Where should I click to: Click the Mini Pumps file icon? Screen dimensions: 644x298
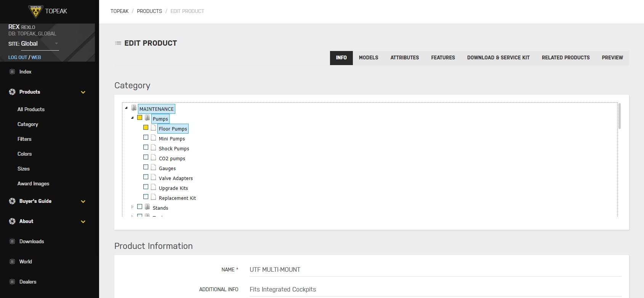coord(153,137)
